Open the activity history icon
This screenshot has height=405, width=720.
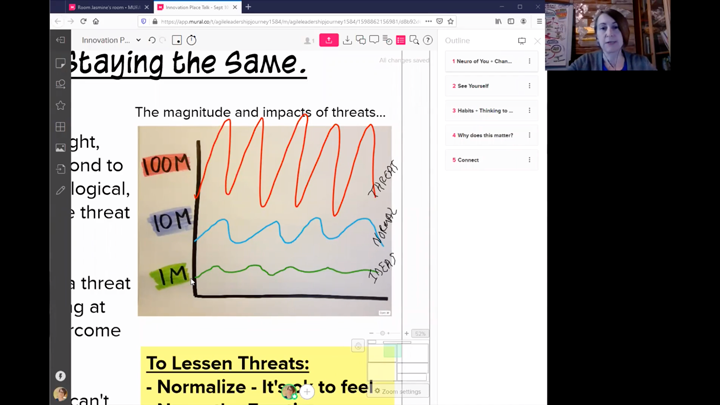click(x=388, y=40)
